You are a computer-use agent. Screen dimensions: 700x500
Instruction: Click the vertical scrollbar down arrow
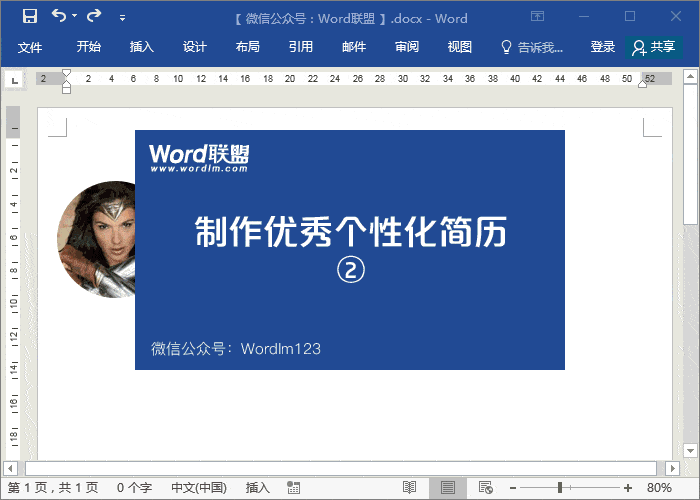point(691,450)
